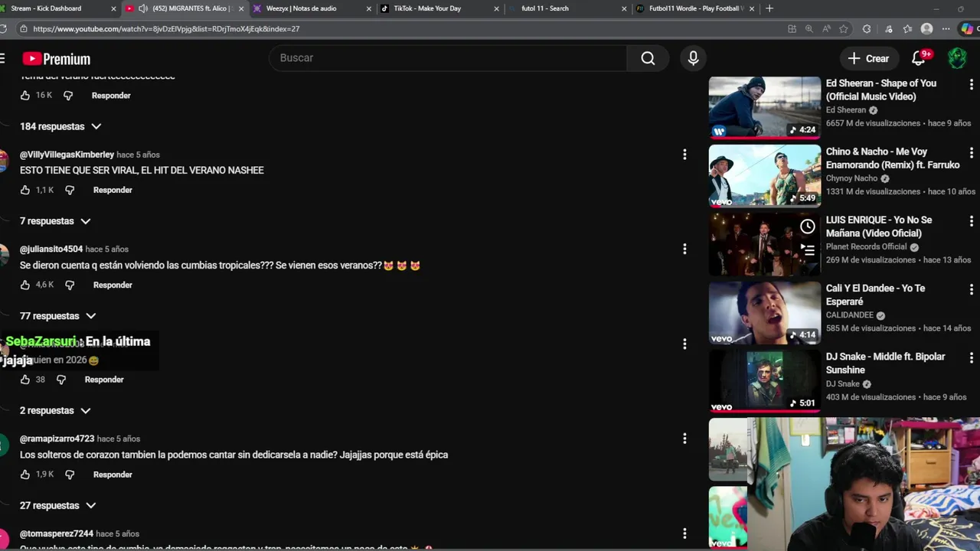The height and width of the screenshot is (551, 980).
Task: Click the browser address bar URL
Action: click(x=166, y=29)
